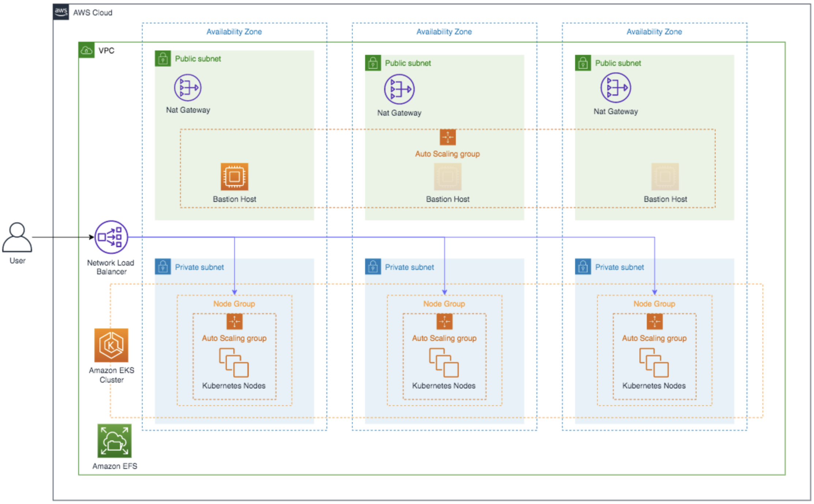Viewport: 814px width, 504px height.
Task: Click the first Nat Gateway icon
Action: point(187,87)
